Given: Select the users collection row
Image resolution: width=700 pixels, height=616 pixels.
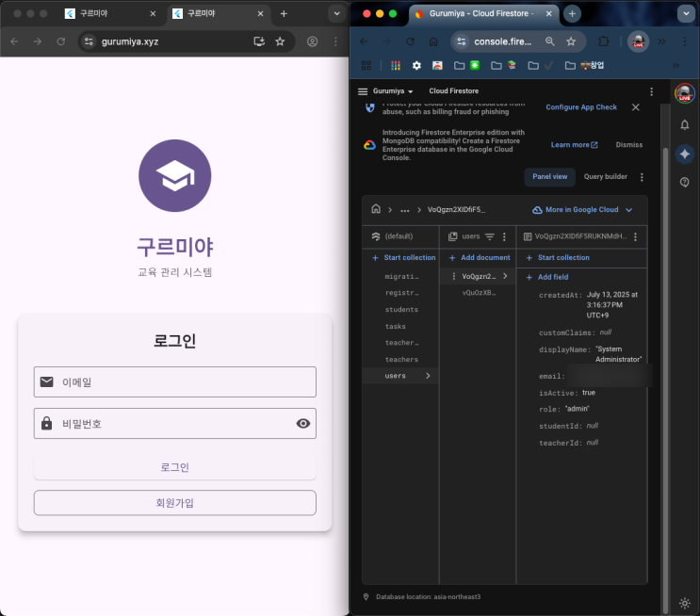Looking at the screenshot, I should [x=400, y=376].
